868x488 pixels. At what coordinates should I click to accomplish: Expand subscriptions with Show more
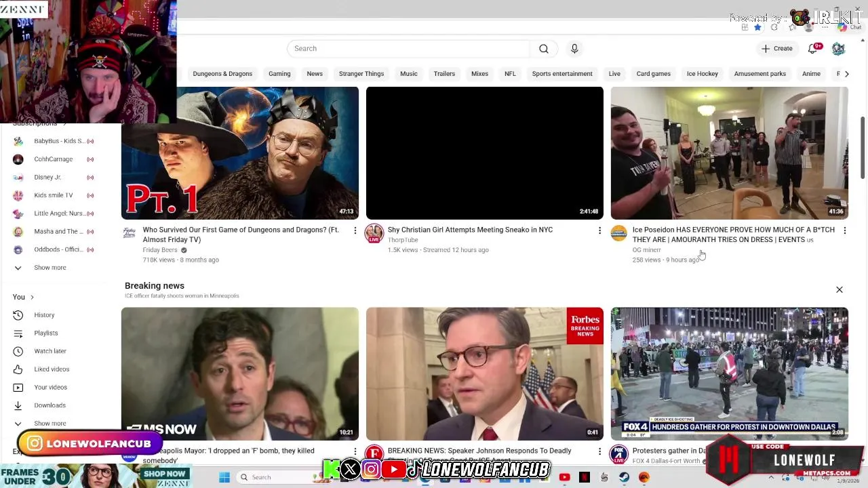coord(54,268)
